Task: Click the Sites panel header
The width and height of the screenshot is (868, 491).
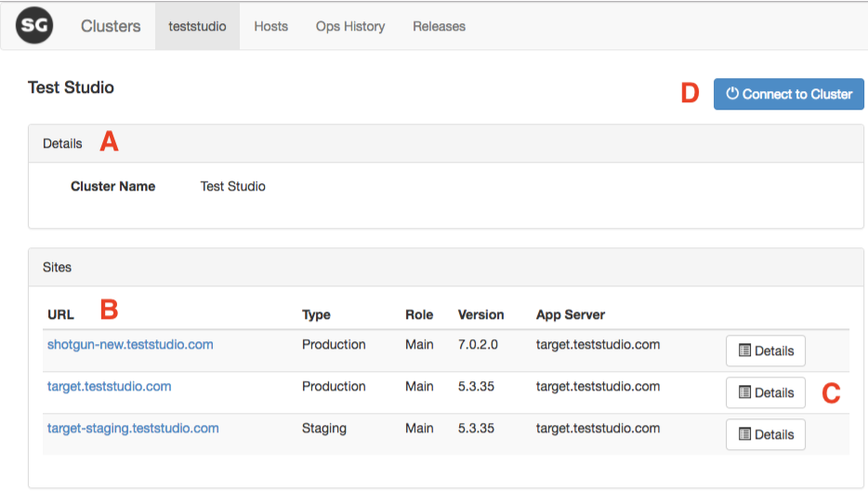Action: coord(57,268)
